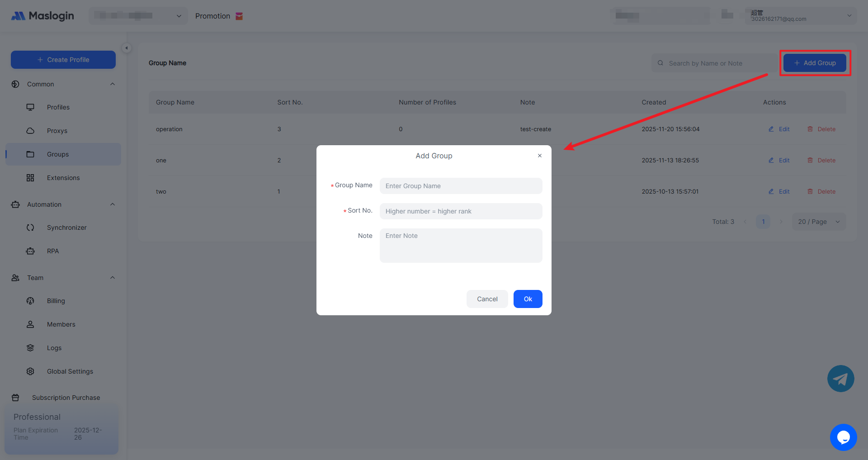Open Profiles in sidebar
This screenshot has height=460, width=868.
pyautogui.click(x=58, y=107)
